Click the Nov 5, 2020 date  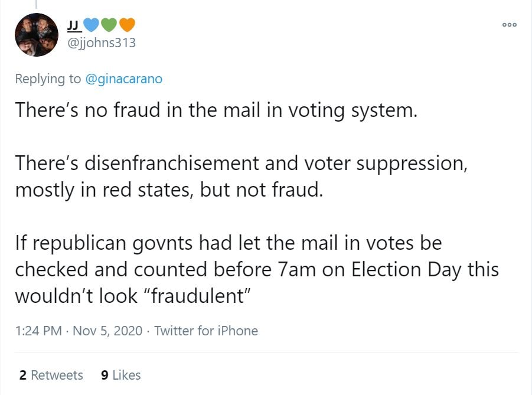(x=108, y=331)
